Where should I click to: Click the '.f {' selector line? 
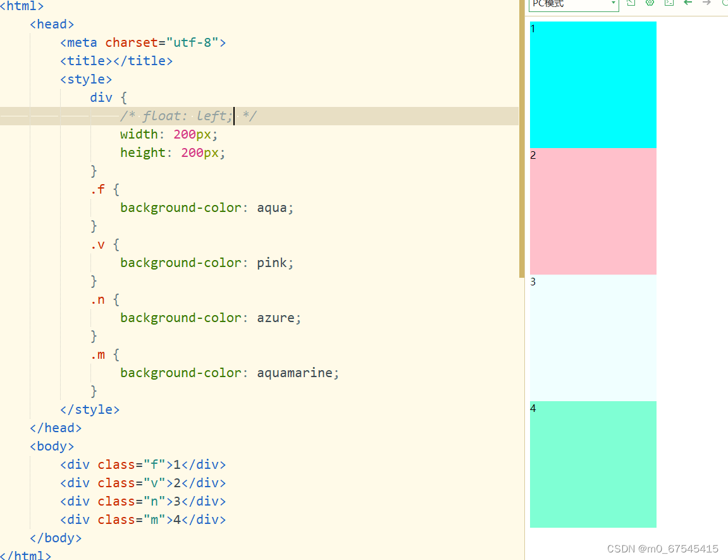[x=105, y=189]
